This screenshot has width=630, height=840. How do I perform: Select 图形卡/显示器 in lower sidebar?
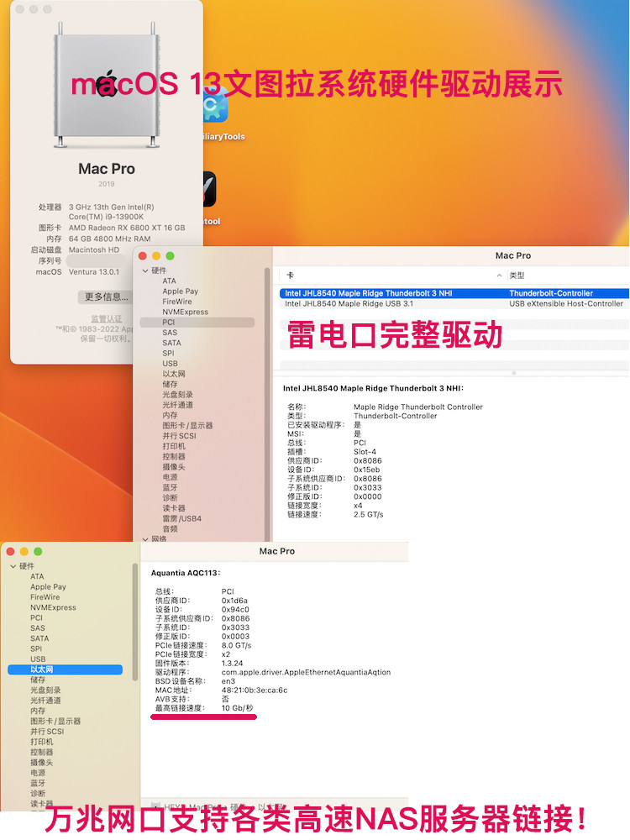(x=55, y=721)
